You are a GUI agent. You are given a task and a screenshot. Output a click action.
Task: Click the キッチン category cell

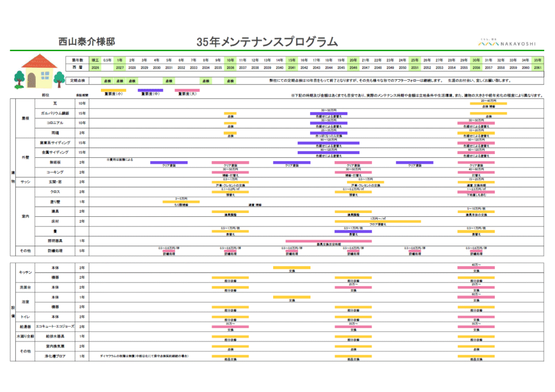[x=26, y=272]
